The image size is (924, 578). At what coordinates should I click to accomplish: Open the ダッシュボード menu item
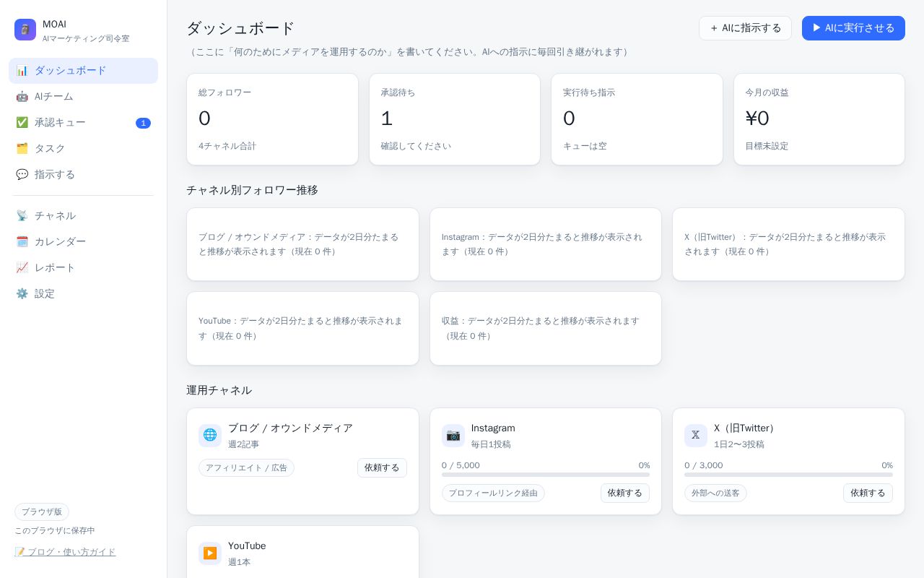pos(83,71)
